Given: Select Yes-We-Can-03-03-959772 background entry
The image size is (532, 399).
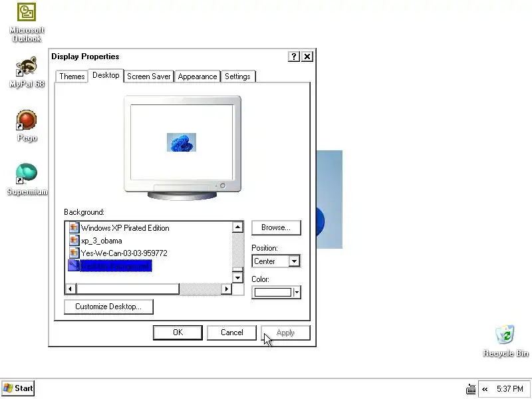Looking at the screenshot, I should [x=124, y=253].
